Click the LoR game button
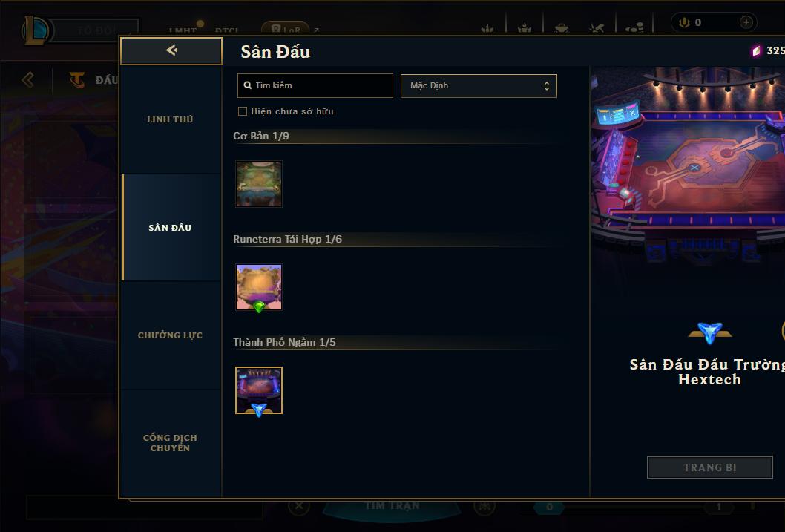 286,29
